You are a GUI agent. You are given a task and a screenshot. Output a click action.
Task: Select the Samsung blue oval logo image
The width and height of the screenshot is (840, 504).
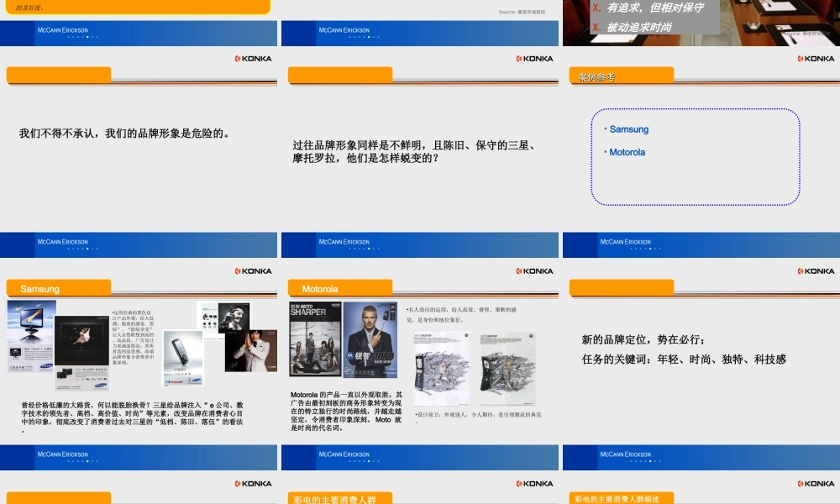coord(46,365)
